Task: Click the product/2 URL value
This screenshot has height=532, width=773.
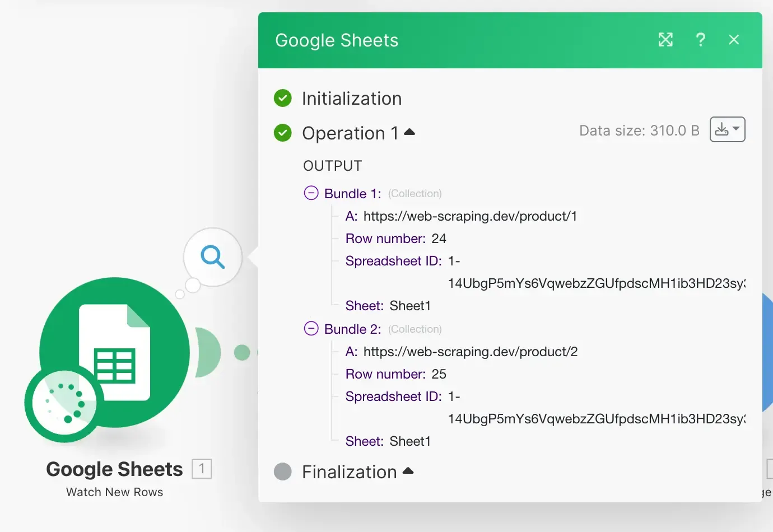Action: [470, 352]
